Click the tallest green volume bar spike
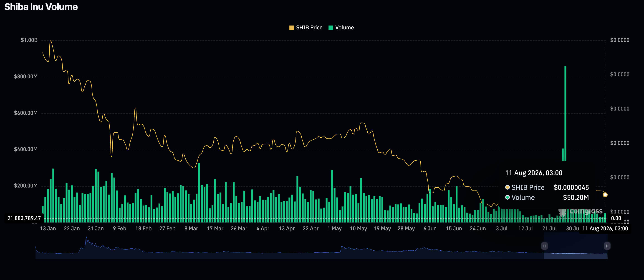Image resolution: width=644 pixels, height=280 pixels. pos(566,113)
